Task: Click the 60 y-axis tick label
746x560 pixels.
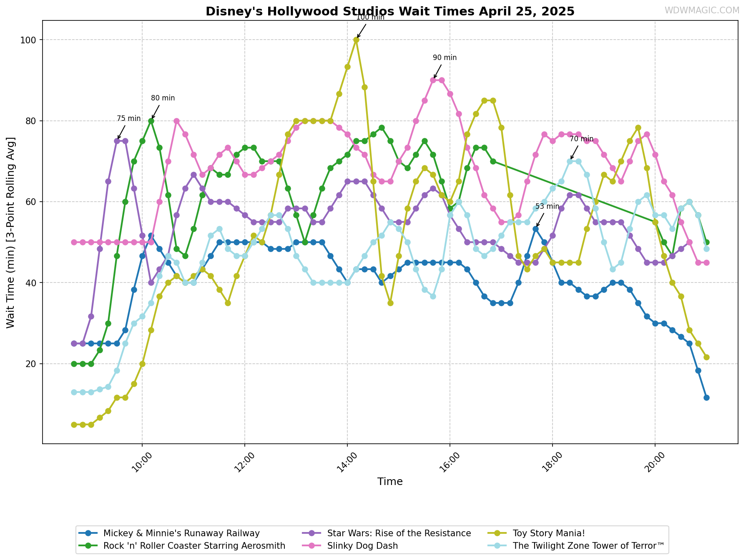Action: pos(31,202)
